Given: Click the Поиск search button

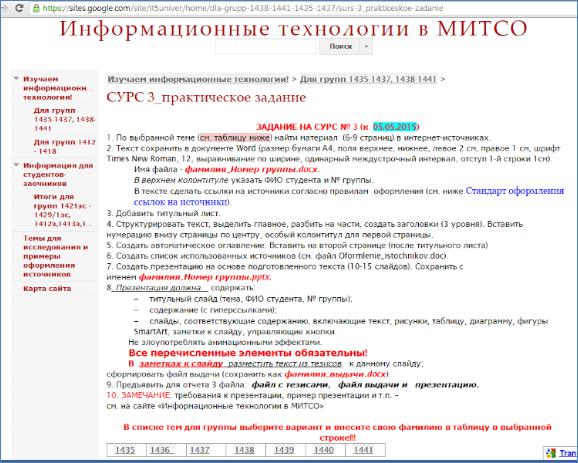Looking at the screenshot, I should [340, 47].
